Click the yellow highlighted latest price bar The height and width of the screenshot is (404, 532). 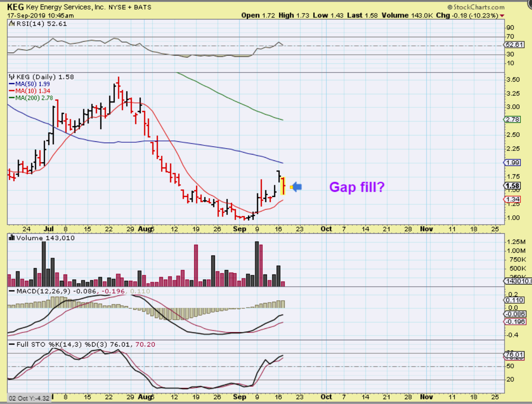tap(283, 186)
